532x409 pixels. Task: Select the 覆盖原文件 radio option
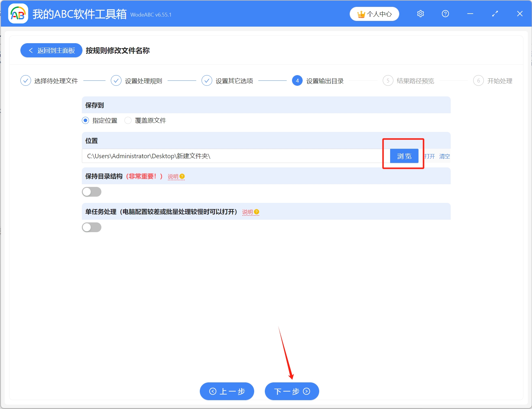128,120
